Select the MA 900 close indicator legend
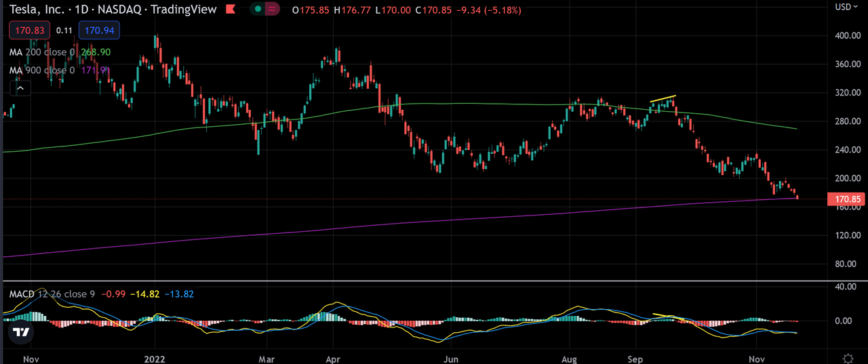868x364 pixels. (x=42, y=70)
